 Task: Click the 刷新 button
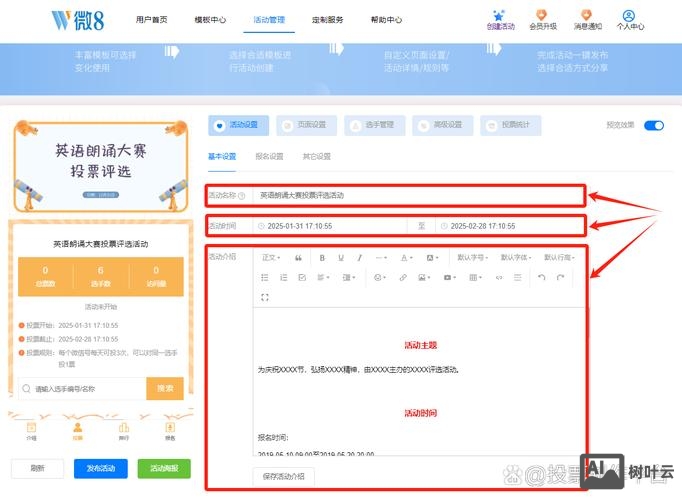pyautogui.click(x=37, y=468)
